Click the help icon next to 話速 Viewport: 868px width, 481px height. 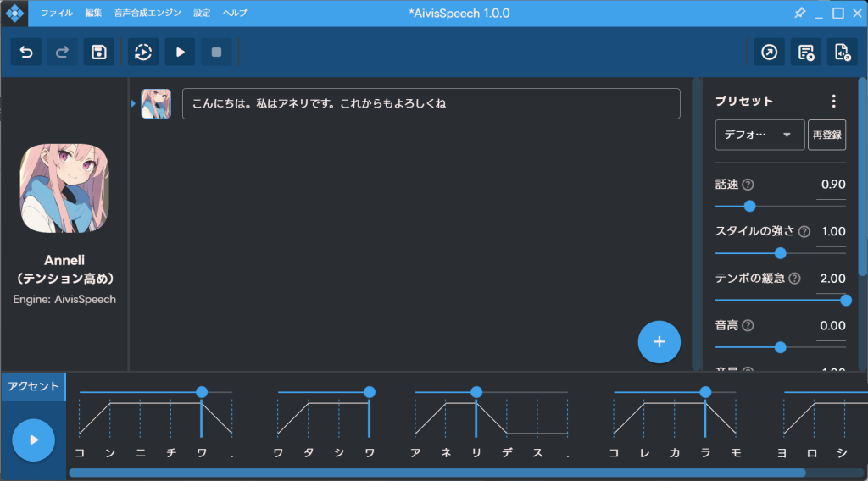point(748,185)
